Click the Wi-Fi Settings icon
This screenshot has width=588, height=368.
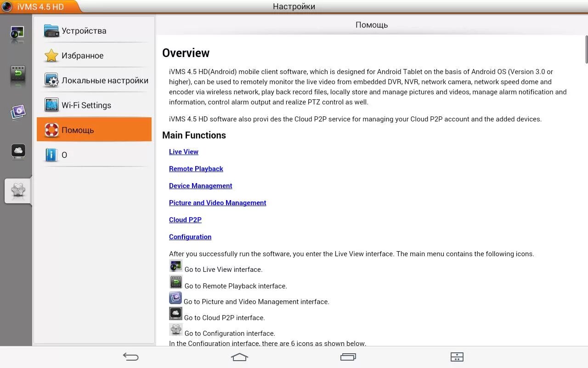point(51,105)
